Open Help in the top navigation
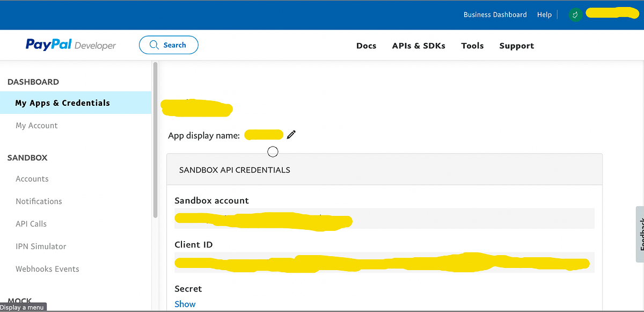644x312 pixels. tap(544, 14)
